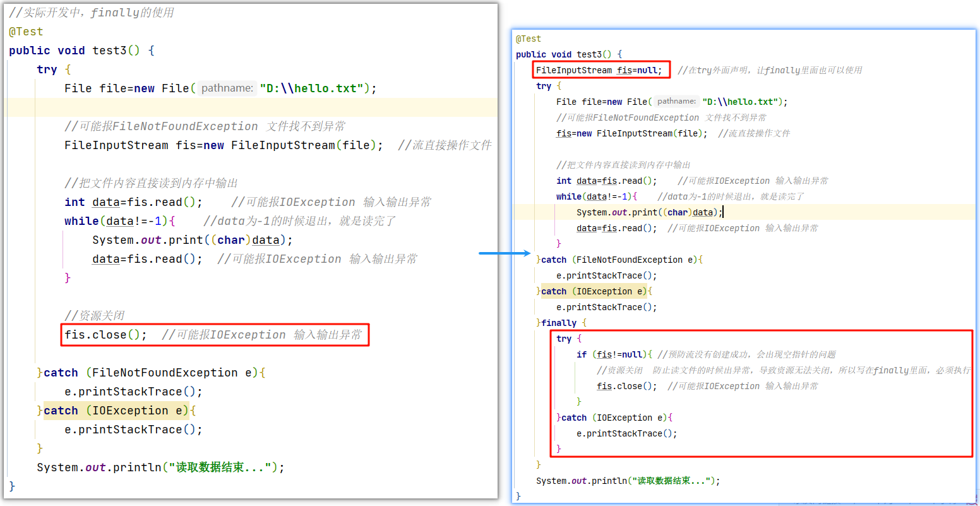Click "//可能报FileNotFoundException" comment in left panel

[161, 126]
